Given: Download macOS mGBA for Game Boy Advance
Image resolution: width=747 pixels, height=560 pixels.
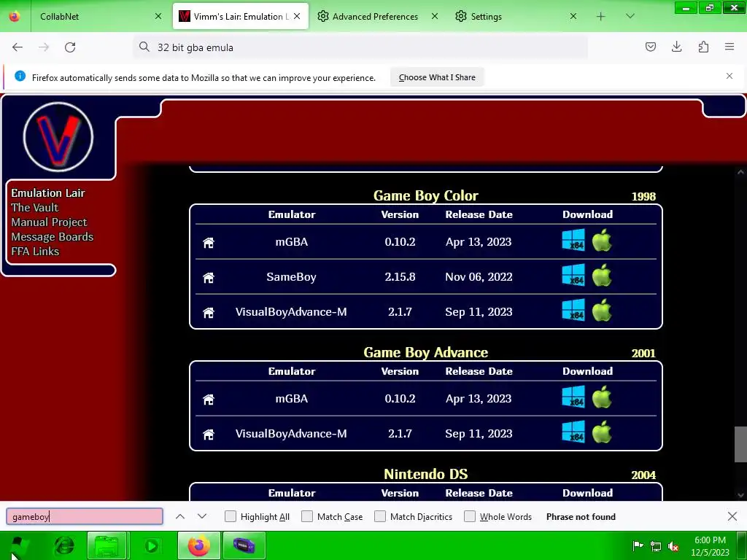Looking at the screenshot, I should (602, 396).
